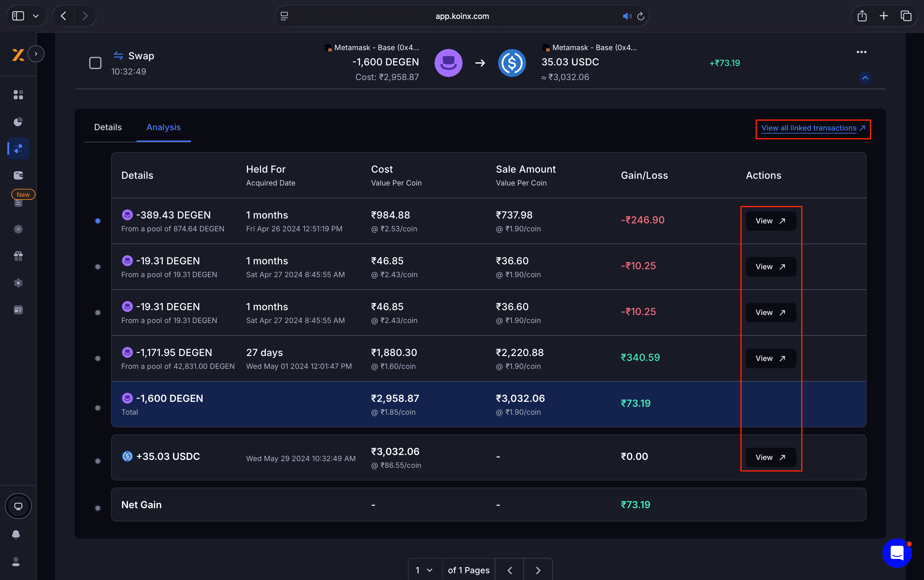Tick the checkbox next to the Swap transaction
This screenshot has height=580, width=924.
click(x=95, y=63)
